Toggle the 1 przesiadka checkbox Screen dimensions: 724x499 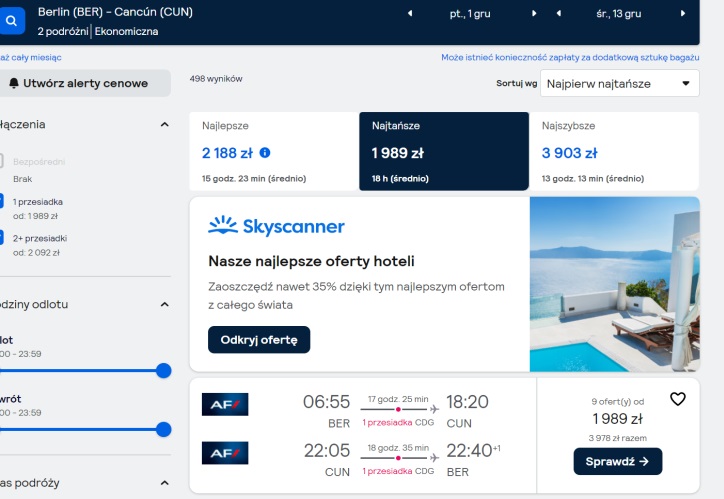click(x=1, y=201)
